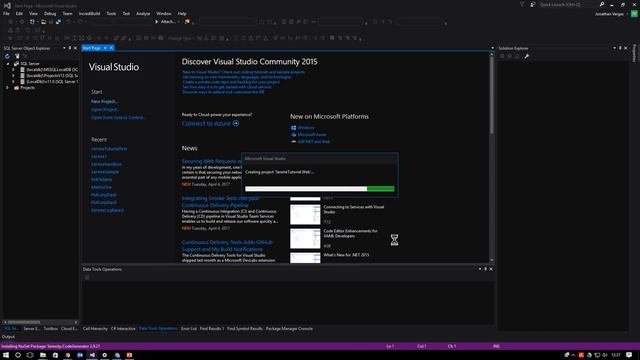The height and width of the screenshot is (360, 640).
Task: Open the Debug menu
Action: point(50,13)
